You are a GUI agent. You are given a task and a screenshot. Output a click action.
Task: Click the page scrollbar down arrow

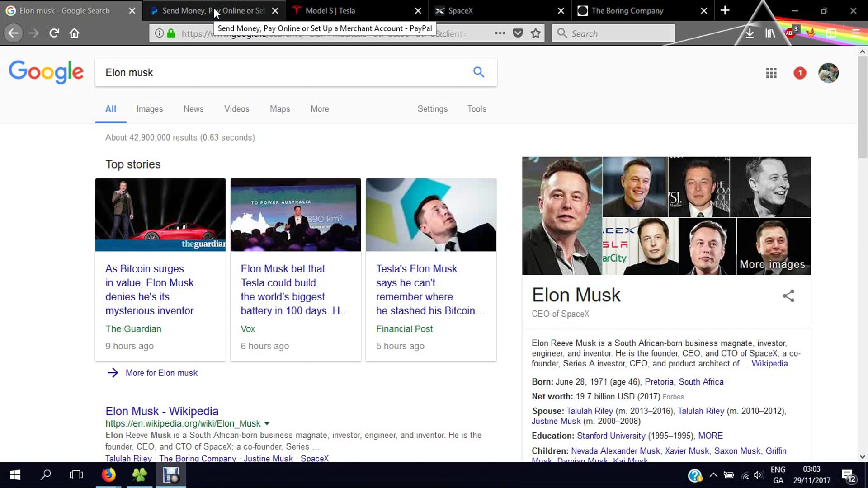[862, 457]
